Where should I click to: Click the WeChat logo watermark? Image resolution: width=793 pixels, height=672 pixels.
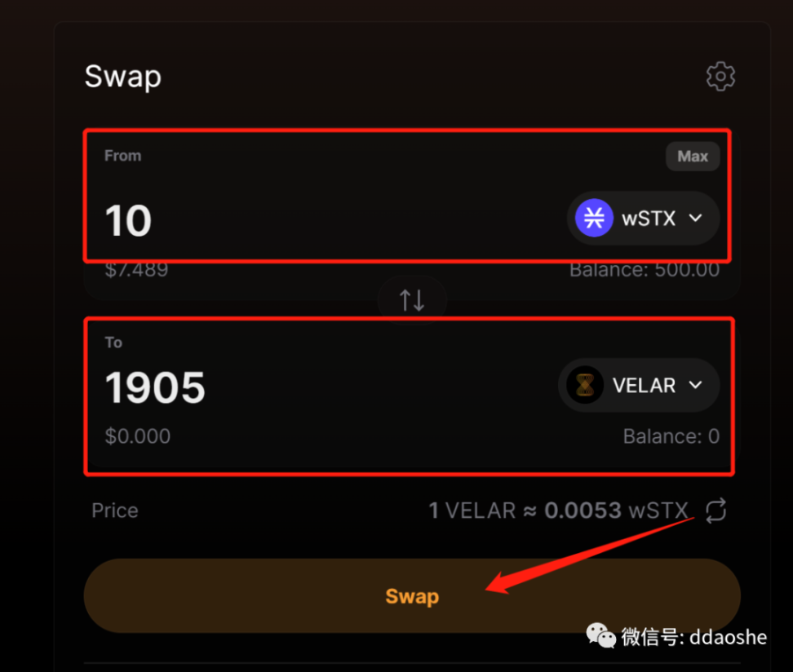coord(601,635)
